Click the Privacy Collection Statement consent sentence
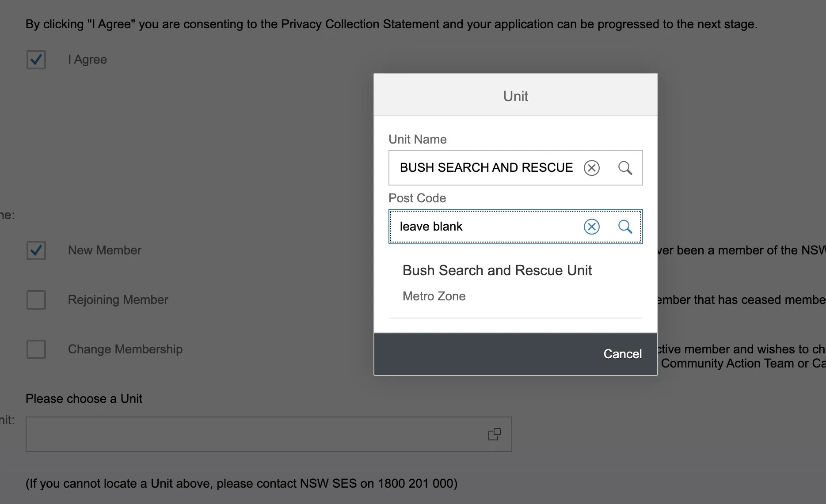The image size is (826, 504). [x=391, y=24]
